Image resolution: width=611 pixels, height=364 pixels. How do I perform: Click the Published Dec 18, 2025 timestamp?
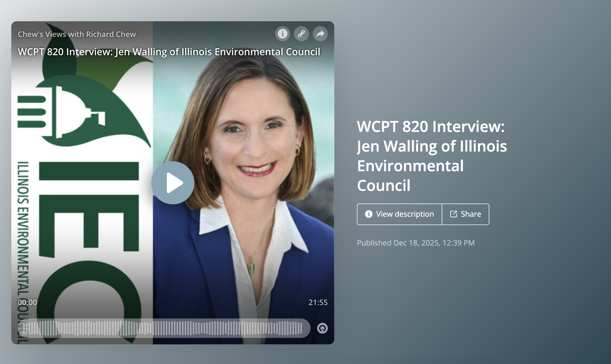pyautogui.click(x=415, y=243)
